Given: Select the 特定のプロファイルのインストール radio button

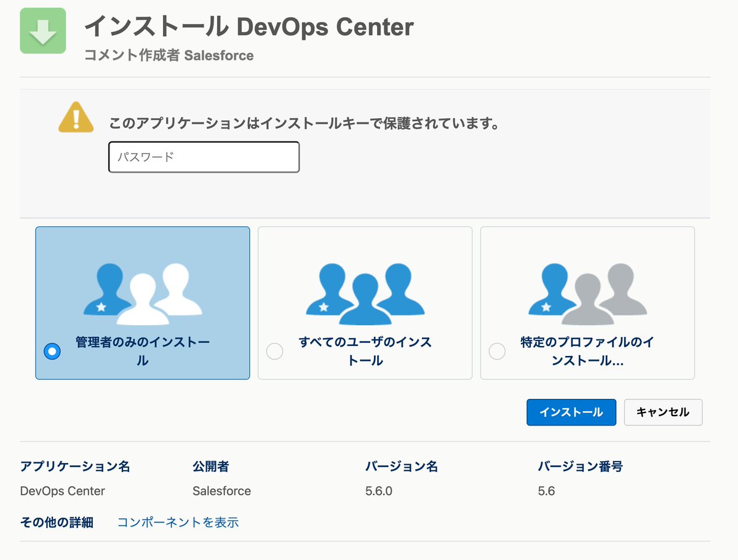Looking at the screenshot, I should coord(497,351).
